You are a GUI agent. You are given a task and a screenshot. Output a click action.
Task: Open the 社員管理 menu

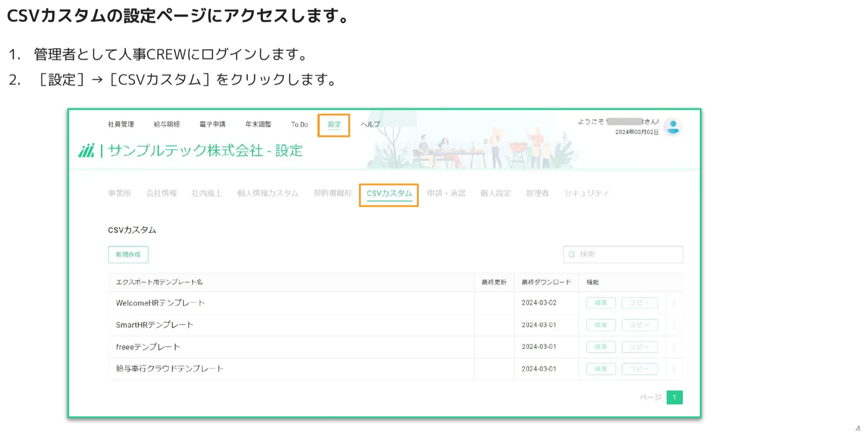(121, 124)
